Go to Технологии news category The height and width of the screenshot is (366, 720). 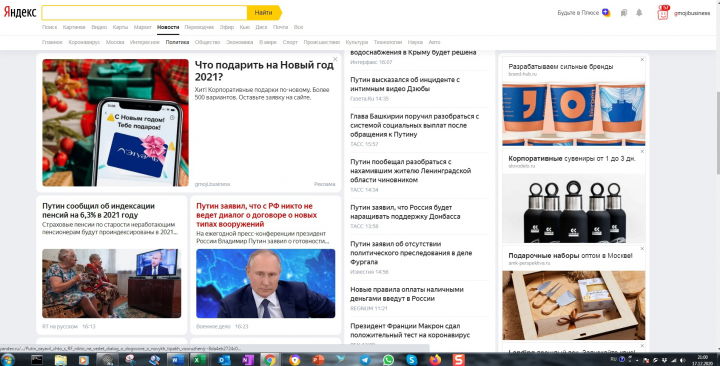click(388, 42)
